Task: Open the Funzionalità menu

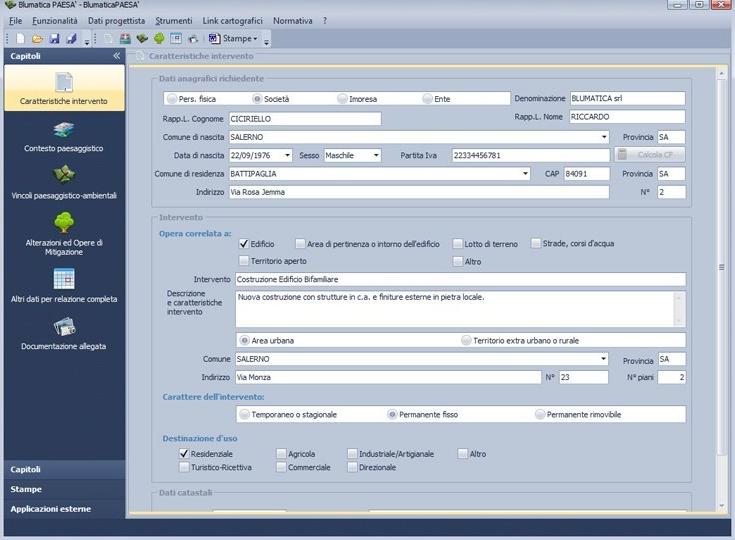Action: [x=54, y=20]
